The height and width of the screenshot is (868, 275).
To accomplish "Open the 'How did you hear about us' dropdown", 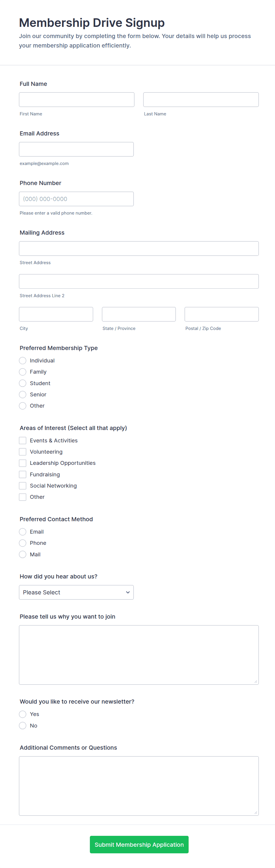I will (x=76, y=592).
